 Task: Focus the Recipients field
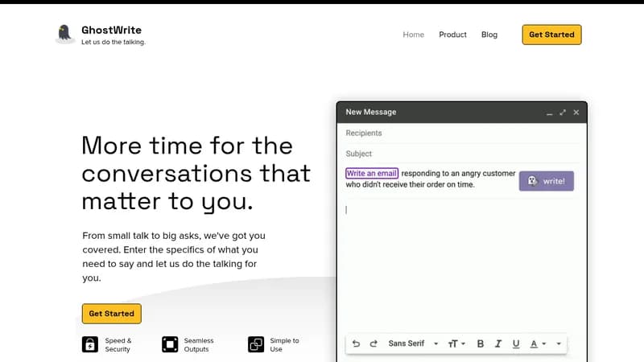(462, 133)
